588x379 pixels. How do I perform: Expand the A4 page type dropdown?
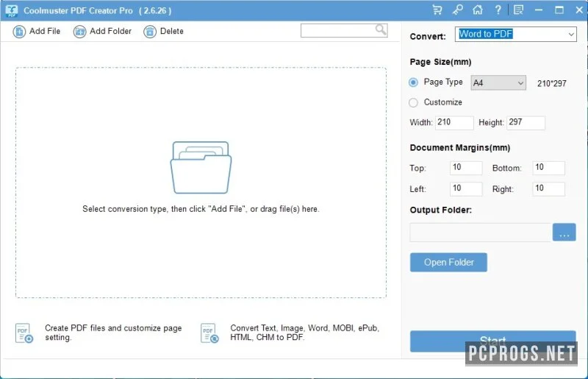tap(498, 83)
